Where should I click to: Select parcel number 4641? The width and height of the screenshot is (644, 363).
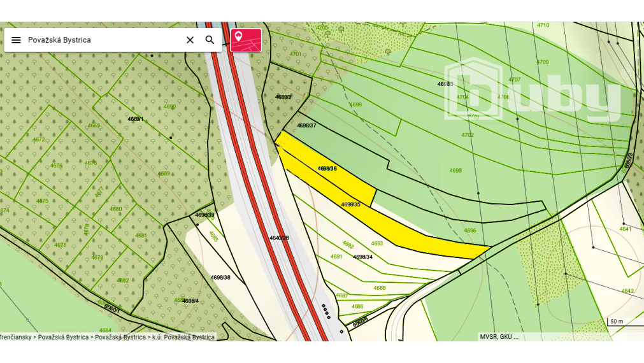click(625, 229)
